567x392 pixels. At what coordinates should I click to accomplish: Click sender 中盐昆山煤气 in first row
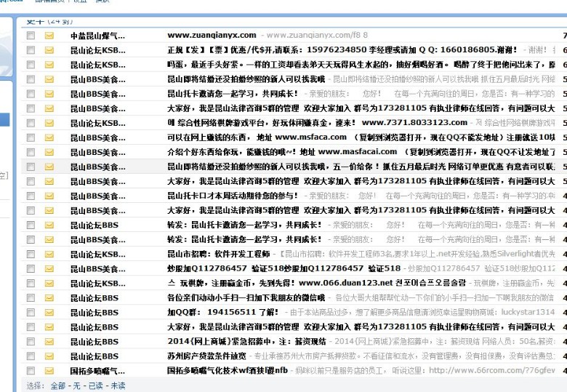[97, 36]
